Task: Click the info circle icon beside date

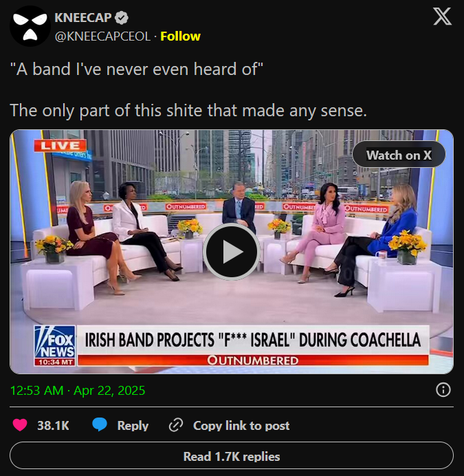Action: coord(443,390)
